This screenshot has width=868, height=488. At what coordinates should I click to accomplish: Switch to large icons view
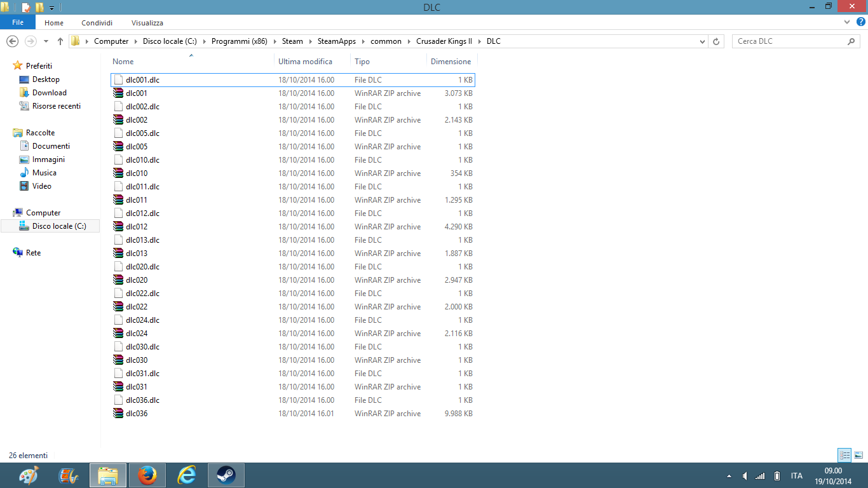(858, 455)
